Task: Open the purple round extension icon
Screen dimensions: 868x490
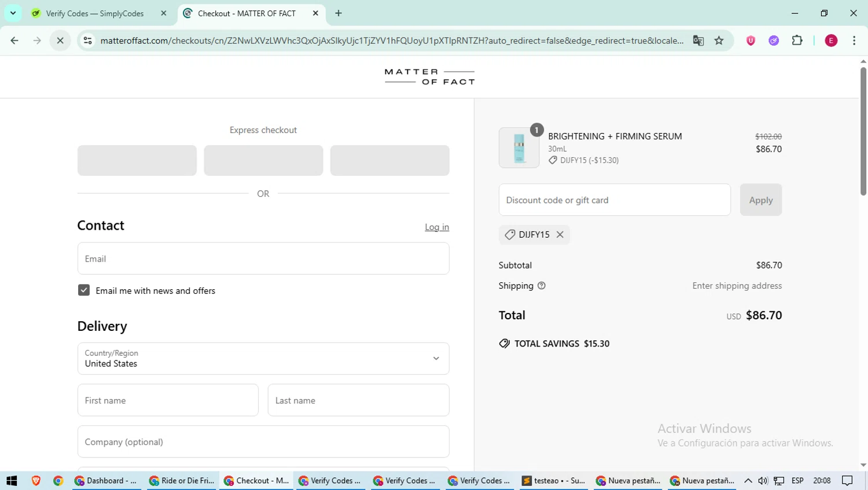Action: pyautogui.click(x=774, y=40)
